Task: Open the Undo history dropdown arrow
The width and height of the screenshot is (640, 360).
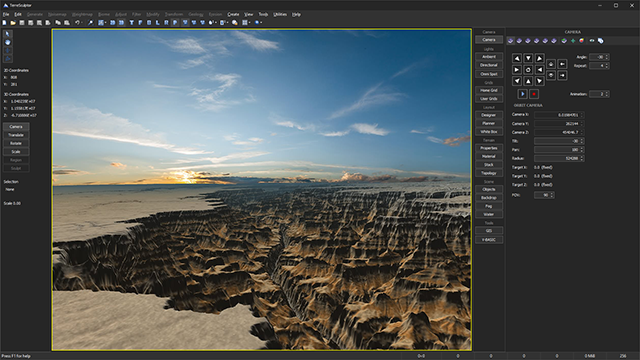Action: tap(81, 23)
